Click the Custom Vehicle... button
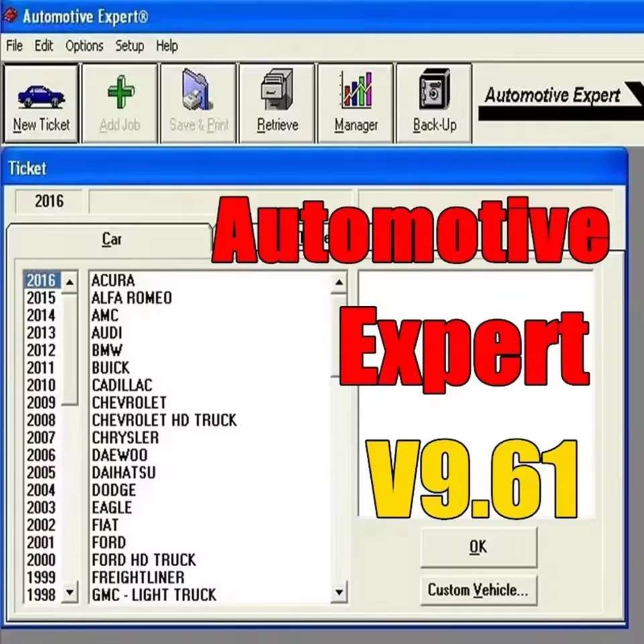The height and width of the screenshot is (644, 644). tap(478, 590)
